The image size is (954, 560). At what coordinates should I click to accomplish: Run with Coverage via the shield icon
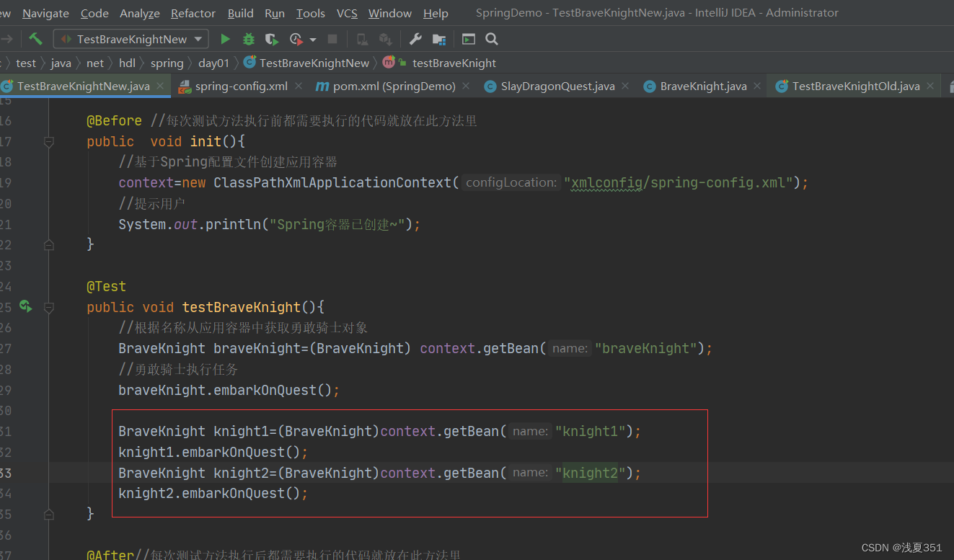(x=271, y=39)
